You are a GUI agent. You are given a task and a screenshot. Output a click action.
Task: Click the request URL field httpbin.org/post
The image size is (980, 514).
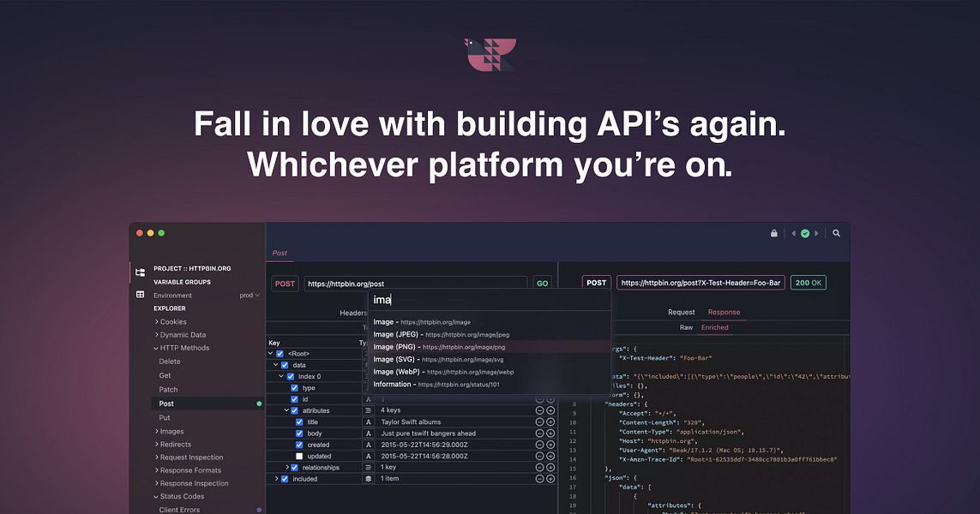(416, 284)
